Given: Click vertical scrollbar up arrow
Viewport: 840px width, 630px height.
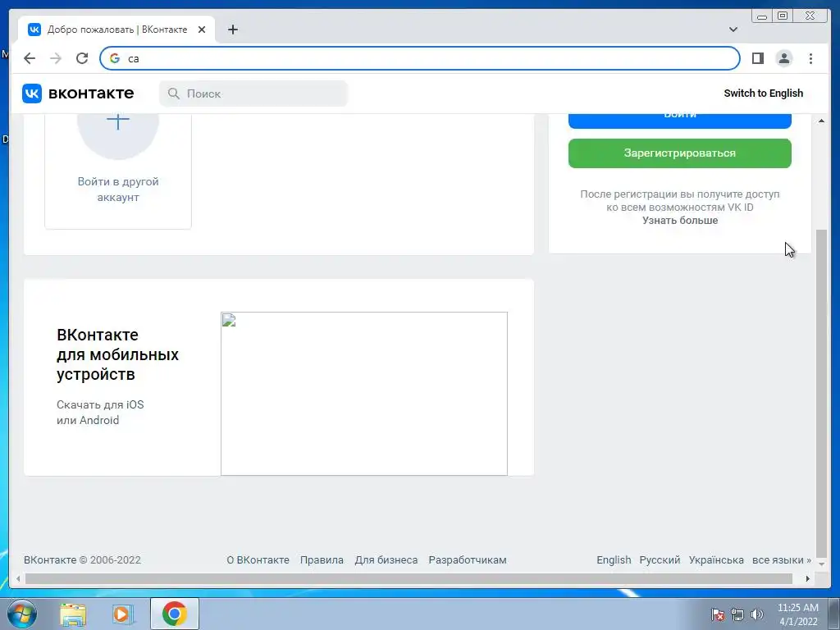Looking at the screenshot, I should 821,121.
